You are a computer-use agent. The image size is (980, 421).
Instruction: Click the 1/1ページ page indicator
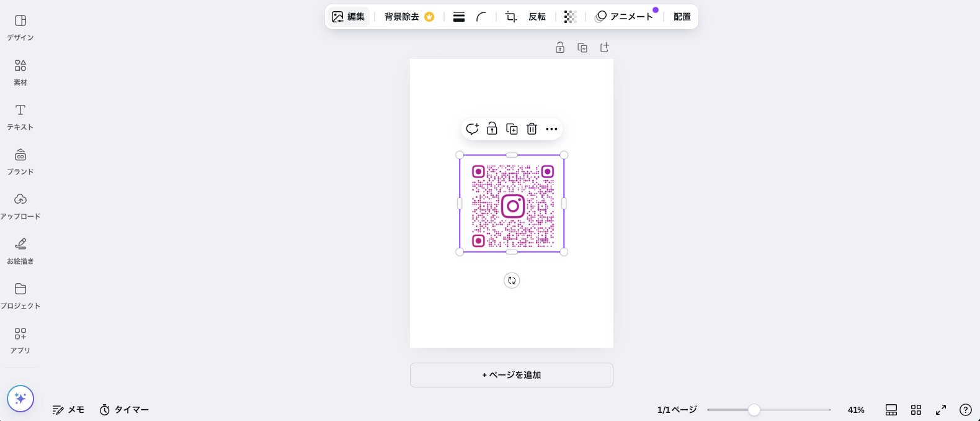pos(677,410)
